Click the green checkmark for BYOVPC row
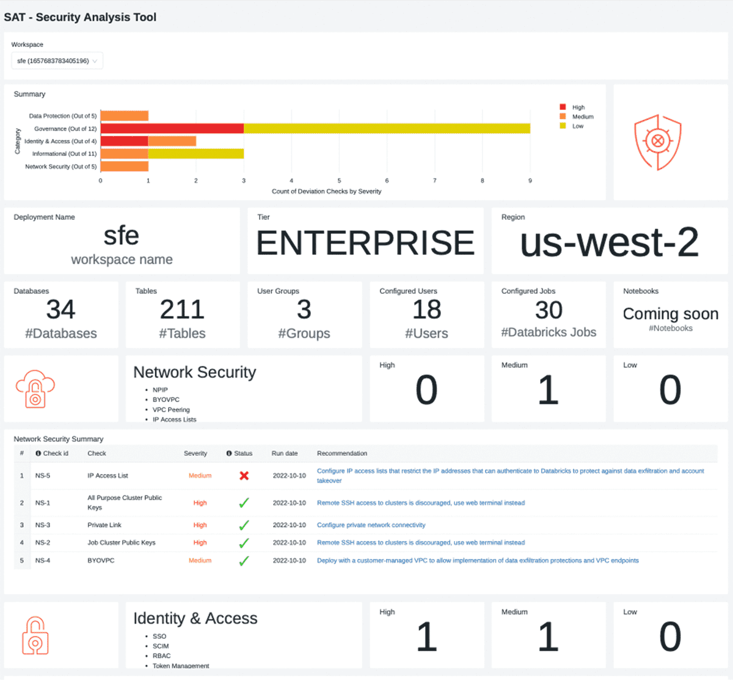 [244, 561]
